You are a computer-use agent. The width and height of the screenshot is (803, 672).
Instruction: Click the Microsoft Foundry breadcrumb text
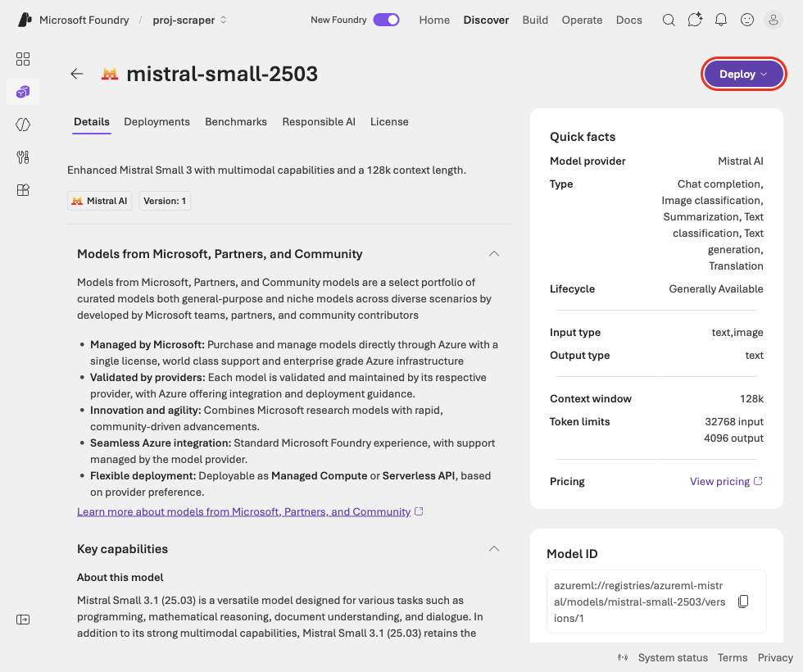coord(84,20)
